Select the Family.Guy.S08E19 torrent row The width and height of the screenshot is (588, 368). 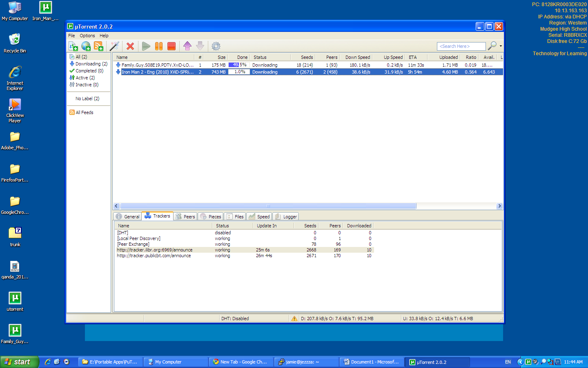308,65
